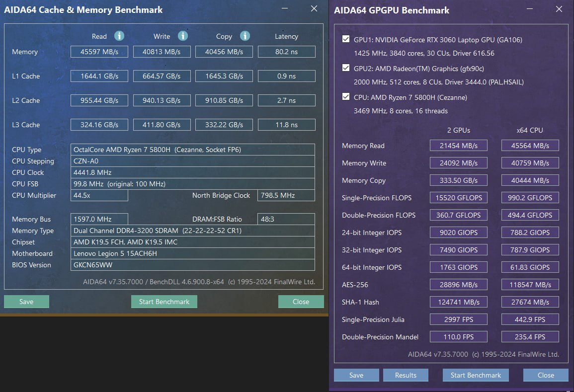574x392 pixels.
Task: Select Single-Precision Julia 2997 FPS
Action: [459, 319]
